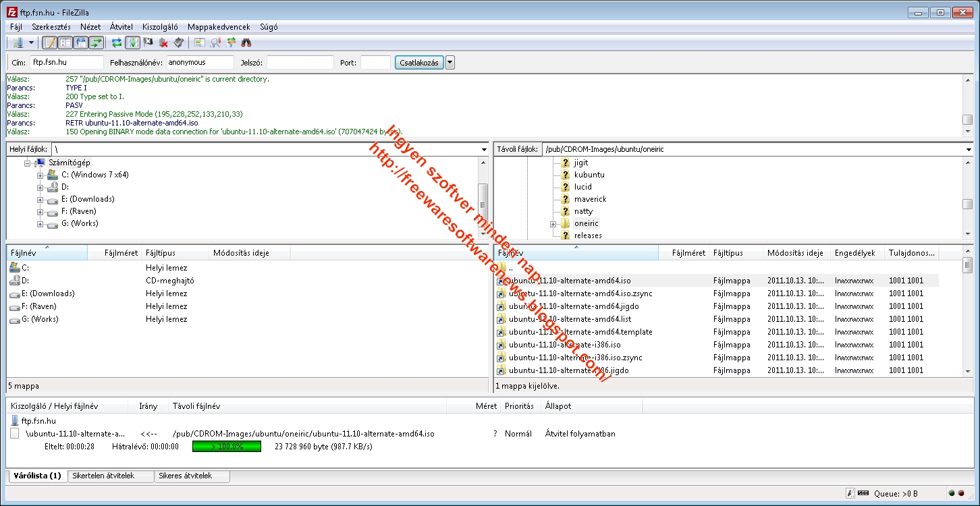Expand the oneiric remote folder node
The width and height of the screenshot is (980, 506).
click(x=553, y=223)
